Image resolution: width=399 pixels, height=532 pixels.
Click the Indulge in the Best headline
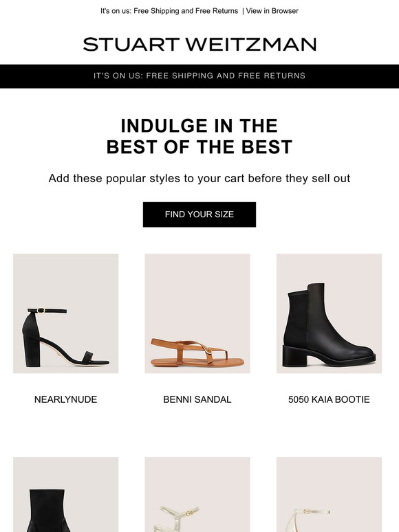[x=199, y=136]
